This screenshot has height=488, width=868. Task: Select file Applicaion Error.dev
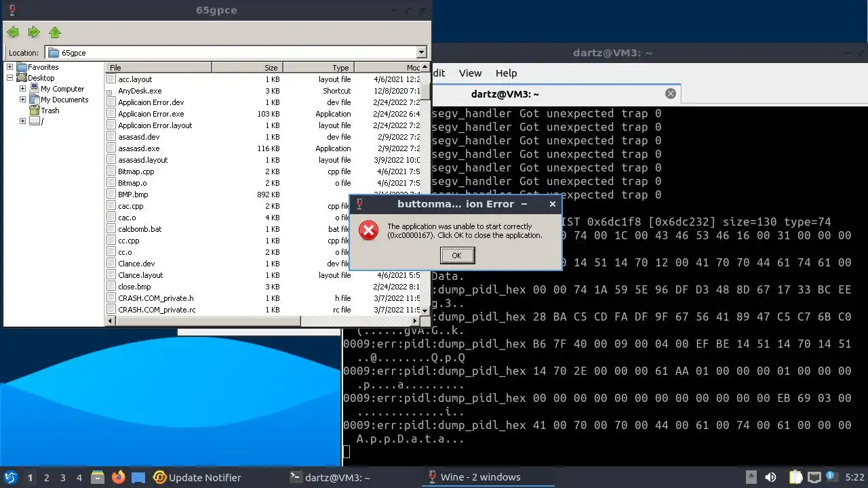point(151,102)
